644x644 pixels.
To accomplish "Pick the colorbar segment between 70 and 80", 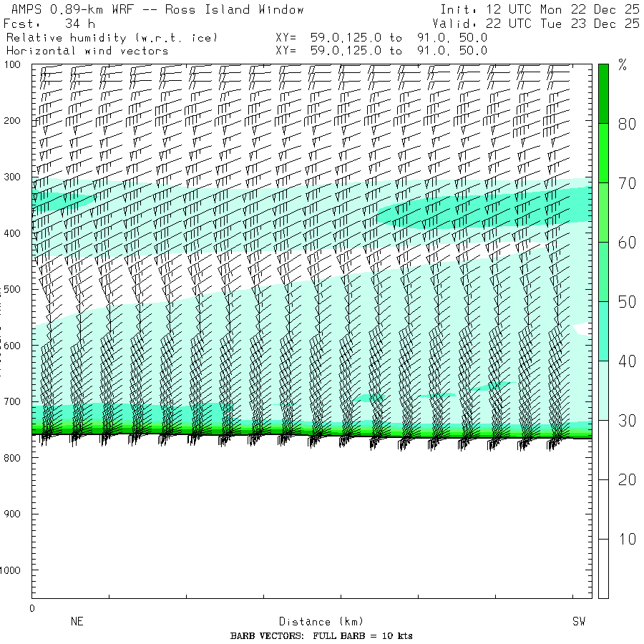I will click(x=603, y=153).
